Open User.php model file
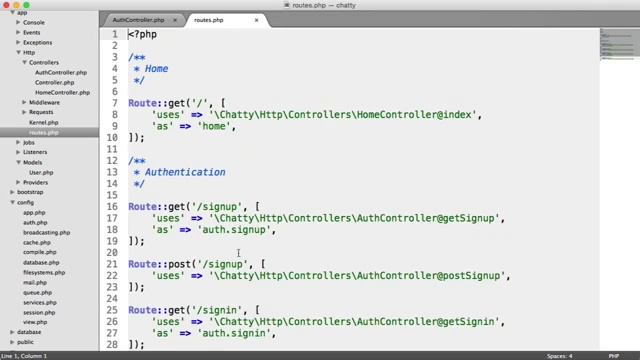This screenshot has width=640, height=360. pos(41,173)
